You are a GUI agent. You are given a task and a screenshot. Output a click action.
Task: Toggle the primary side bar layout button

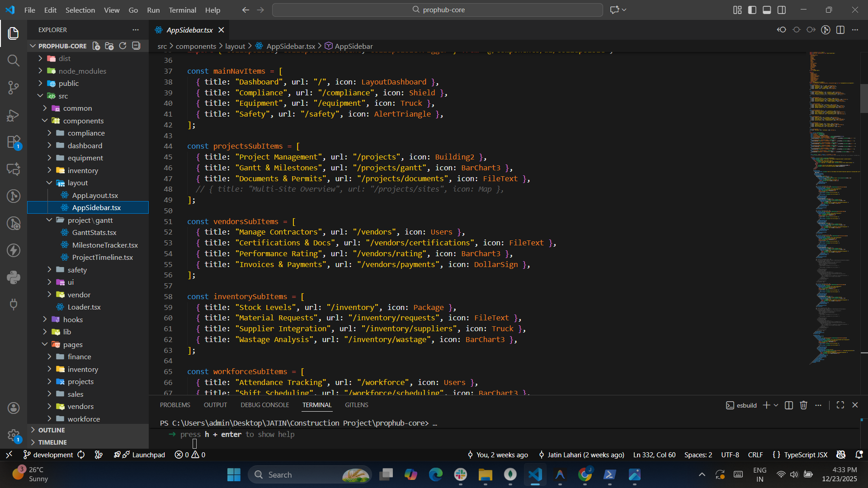[x=752, y=10]
